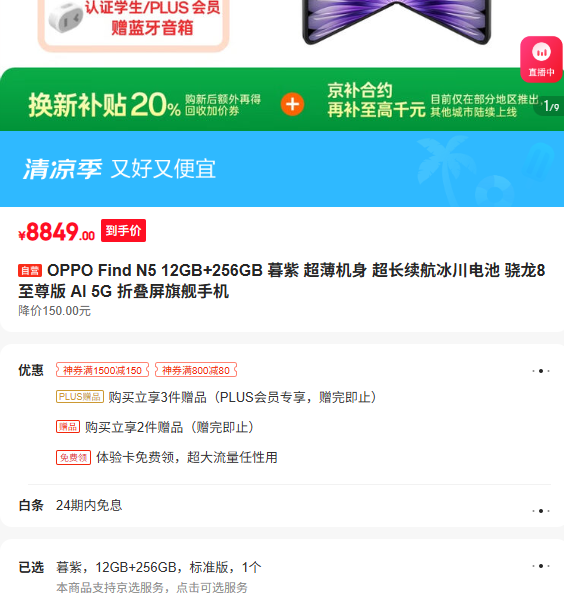Open the 清凉季 又好又便宜 promo banner

coord(282,169)
